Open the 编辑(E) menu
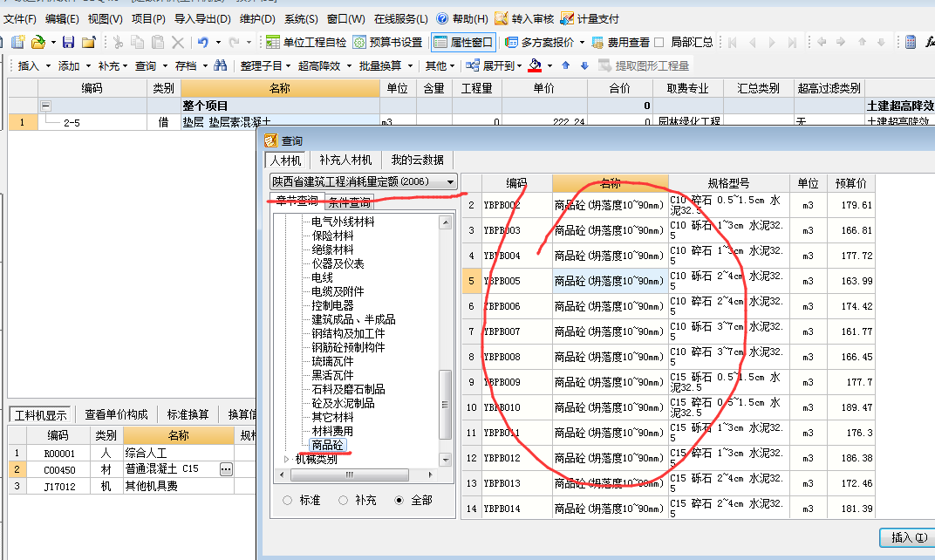Screen dimensions: 935x560 62,19
